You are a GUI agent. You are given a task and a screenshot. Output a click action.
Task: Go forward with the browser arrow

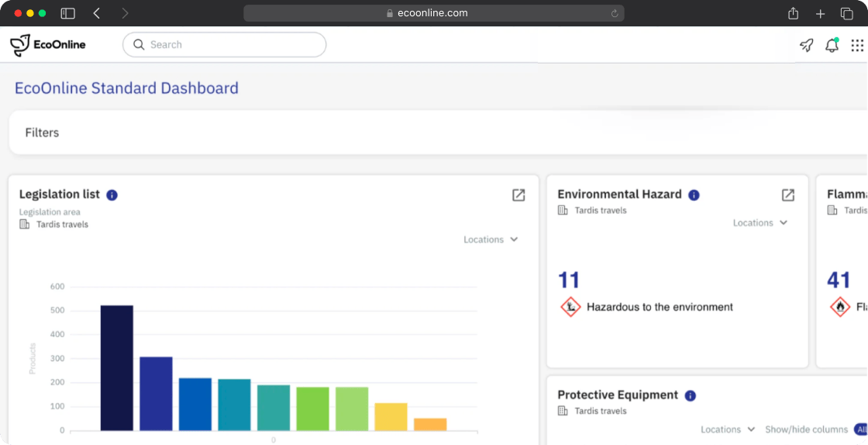(125, 13)
